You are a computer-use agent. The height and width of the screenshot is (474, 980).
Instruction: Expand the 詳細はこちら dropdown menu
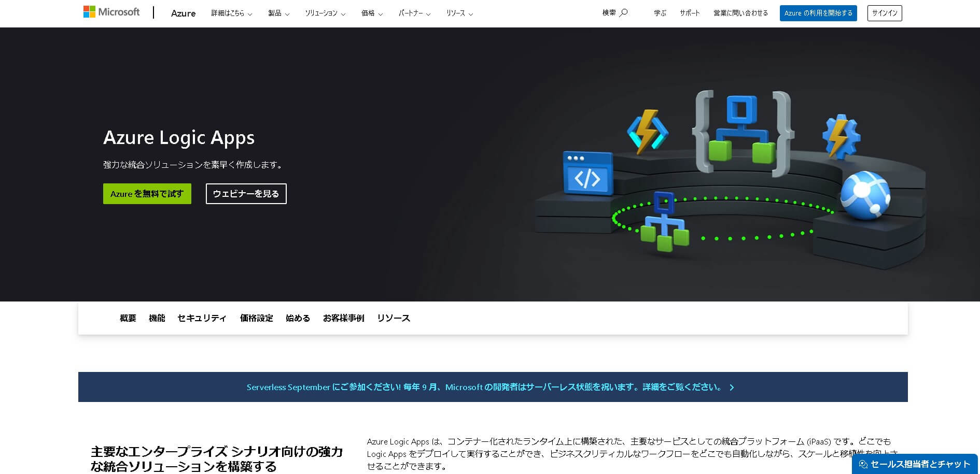click(x=231, y=13)
